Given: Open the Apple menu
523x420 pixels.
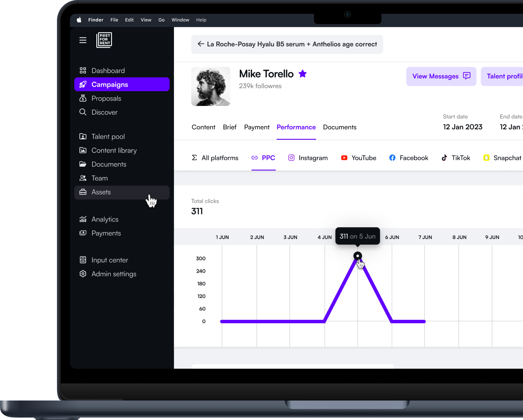Looking at the screenshot, I should (x=79, y=20).
